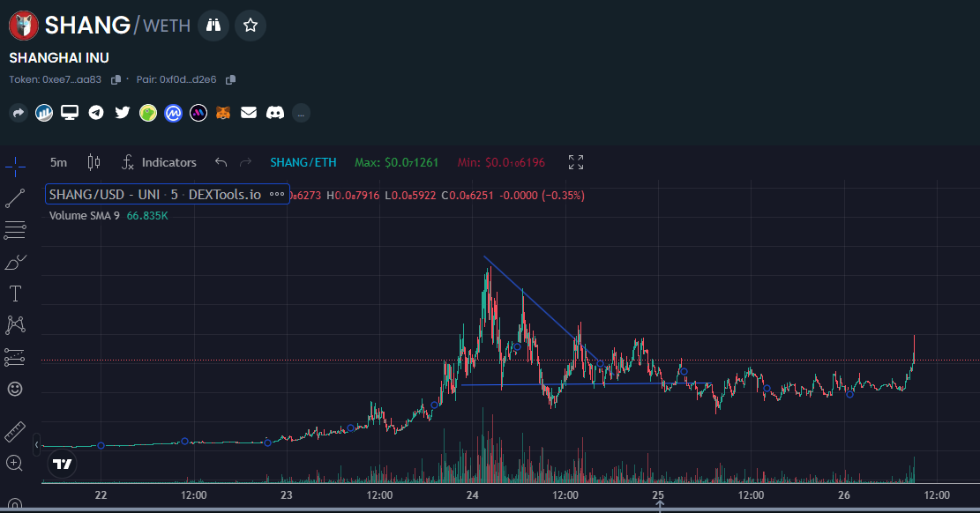Select the zoom in tool
The height and width of the screenshot is (513, 980).
click(x=15, y=463)
